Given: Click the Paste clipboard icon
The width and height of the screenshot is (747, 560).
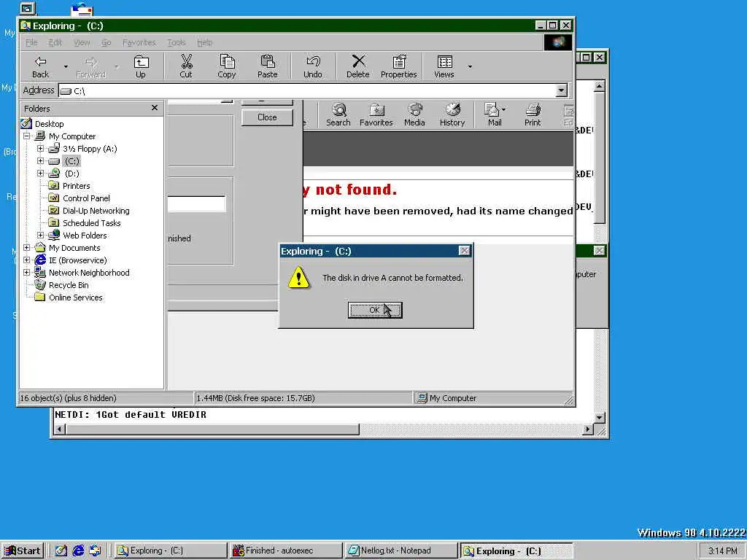Looking at the screenshot, I should (x=267, y=66).
